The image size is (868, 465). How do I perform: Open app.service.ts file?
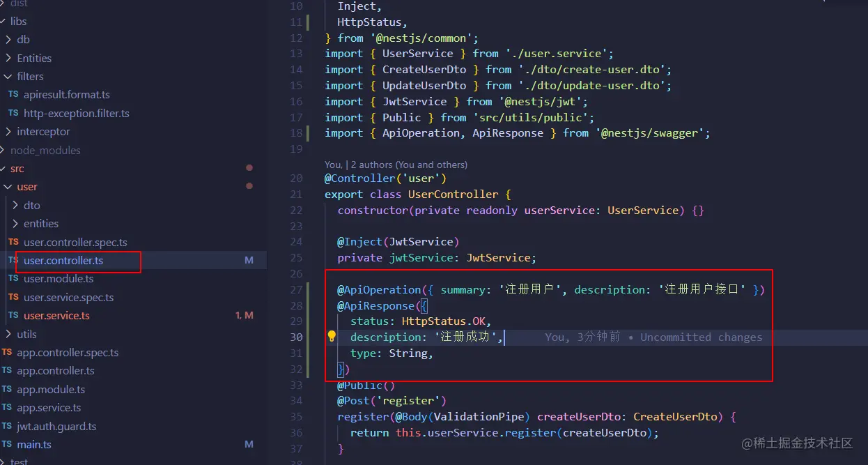[49, 408]
